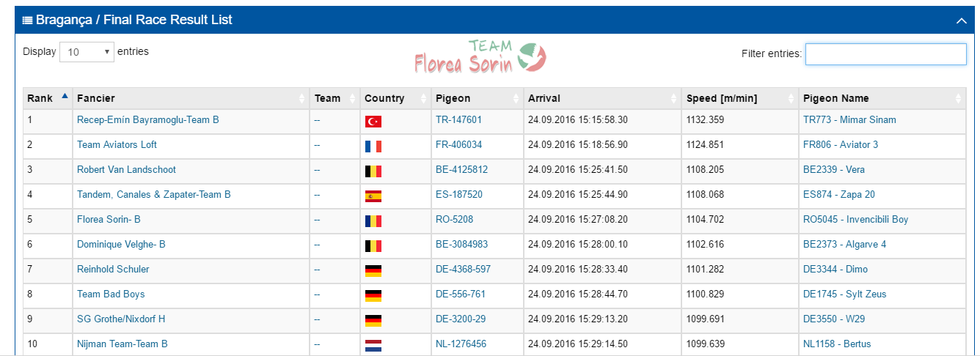
Task: Open pigeon link FR-406034
Action: click(458, 144)
